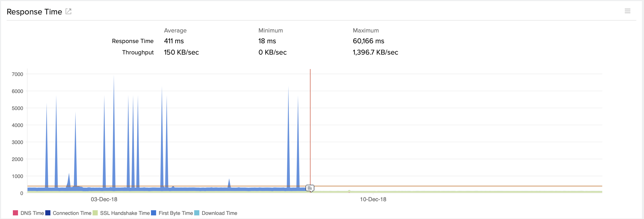Viewport: 644px width, 219px height.
Task: Click the average value 411 ms
Action: (174, 41)
